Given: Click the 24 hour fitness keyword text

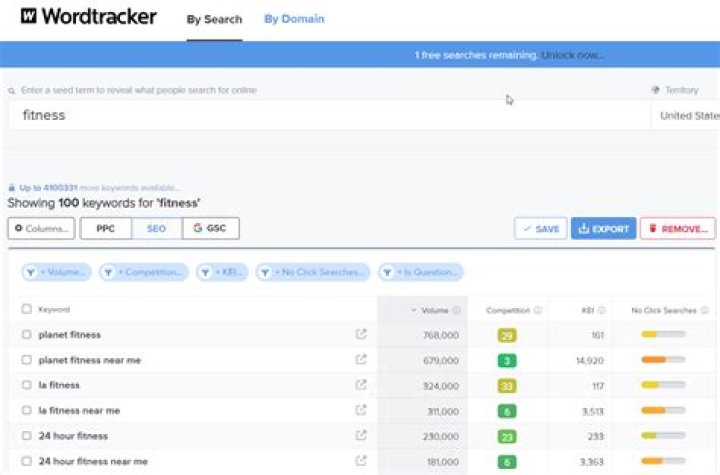Looking at the screenshot, I should pos(73,435).
